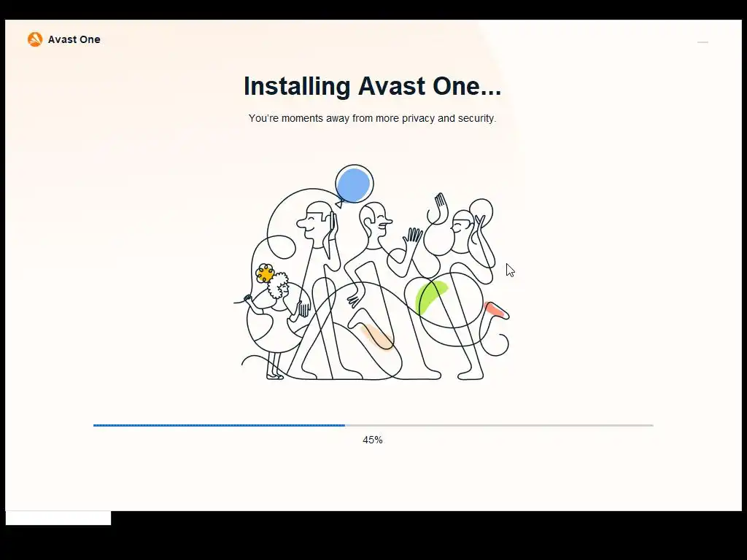
Task: Minimize the installer window
Action: tap(703, 42)
